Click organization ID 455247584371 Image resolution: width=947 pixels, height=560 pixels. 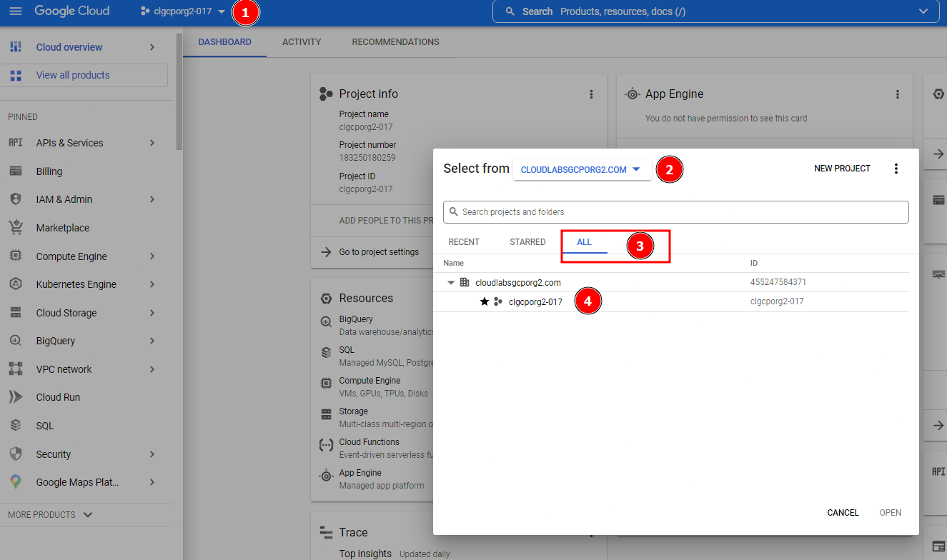778,282
